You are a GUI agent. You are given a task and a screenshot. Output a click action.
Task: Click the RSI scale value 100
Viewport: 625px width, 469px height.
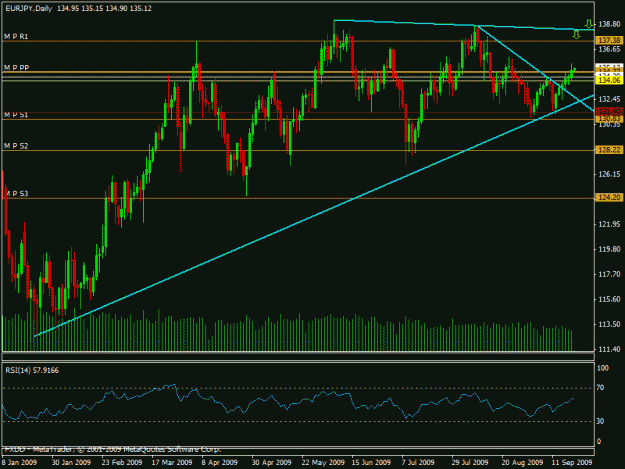[x=603, y=368]
